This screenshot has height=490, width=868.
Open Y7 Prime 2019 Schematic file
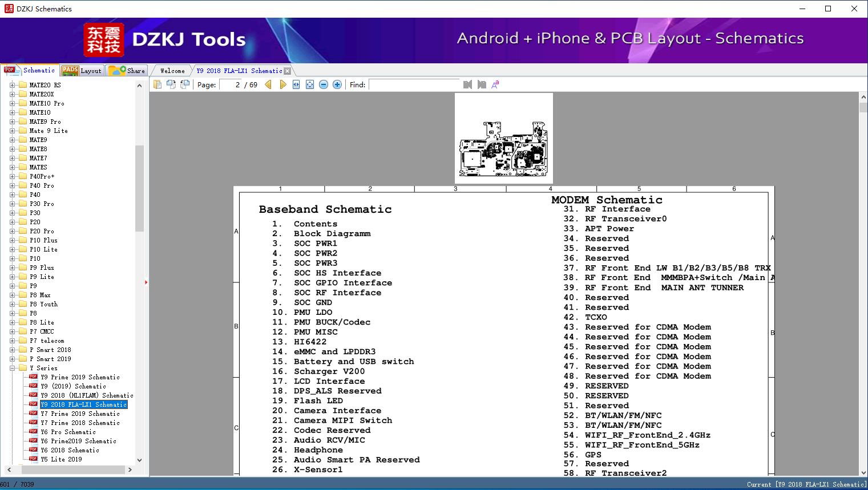pos(80,414)
